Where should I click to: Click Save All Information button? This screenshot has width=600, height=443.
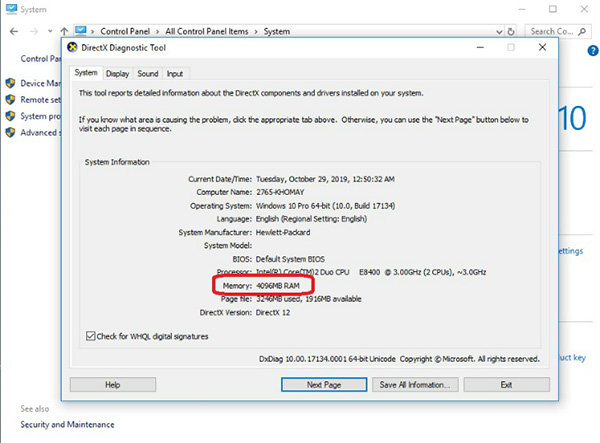(x=415, y=384)
